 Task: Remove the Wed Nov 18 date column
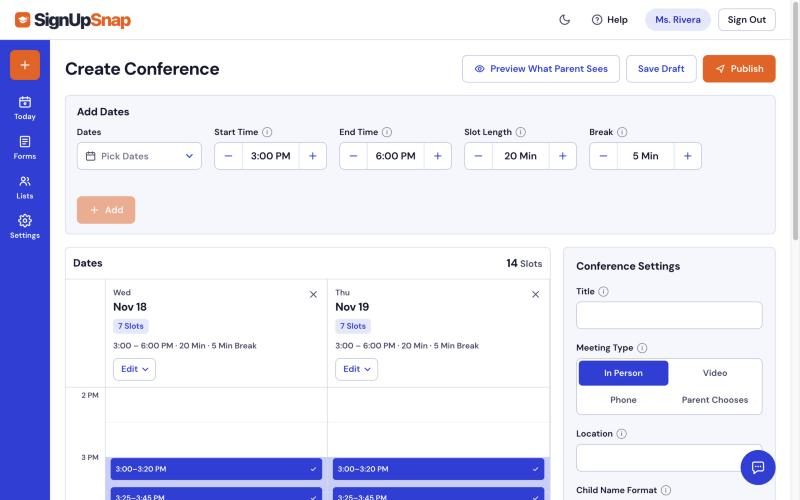point(313,294)
